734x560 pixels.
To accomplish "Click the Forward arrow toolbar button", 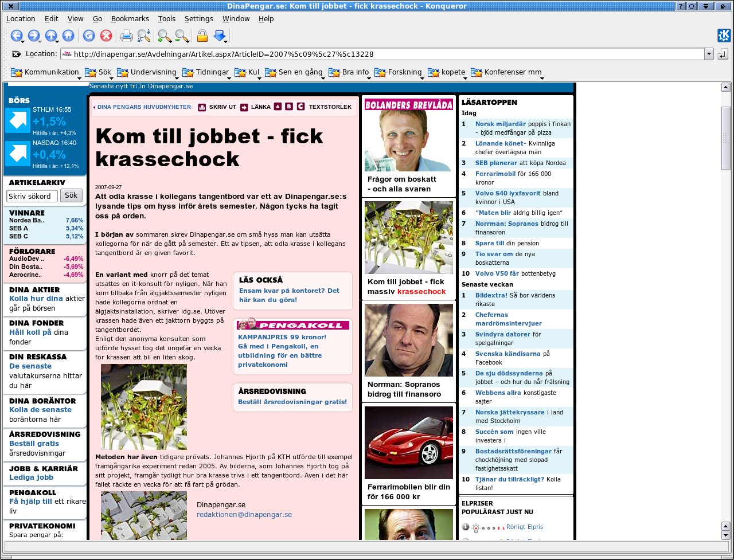I will [33, 36].
